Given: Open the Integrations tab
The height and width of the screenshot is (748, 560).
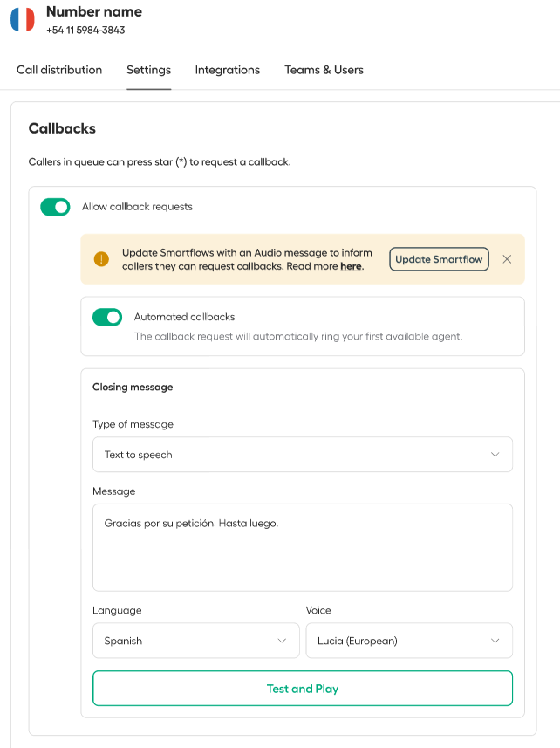Looking at the screenshot, I should tap(228, 70).
